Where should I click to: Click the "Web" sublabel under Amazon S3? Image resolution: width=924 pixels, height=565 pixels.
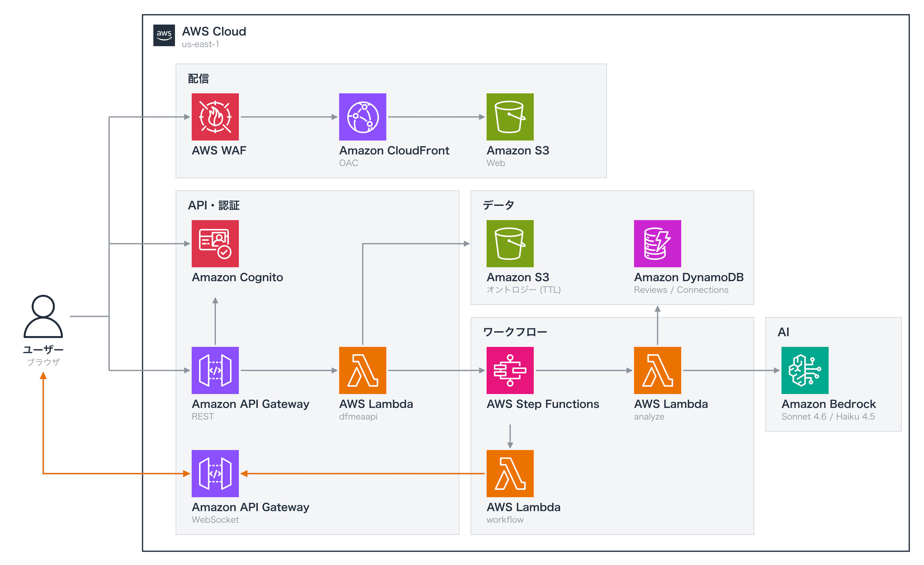pyautogui.click(x=496, y=163)
